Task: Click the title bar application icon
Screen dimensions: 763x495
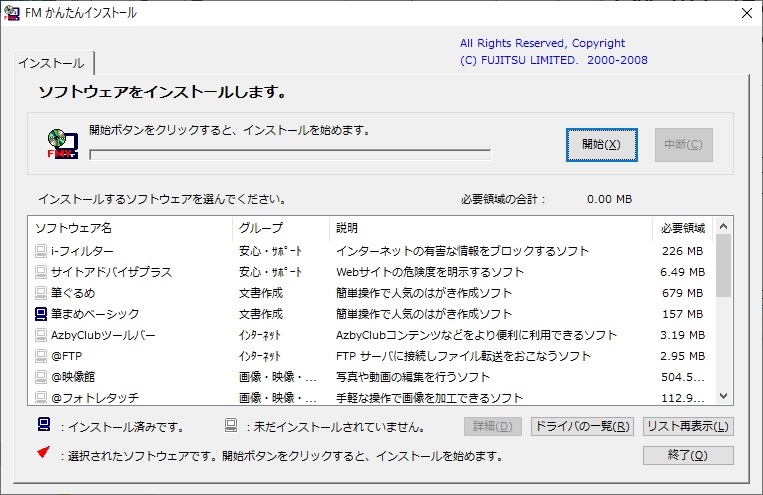Action: click(x=11, y=13)
